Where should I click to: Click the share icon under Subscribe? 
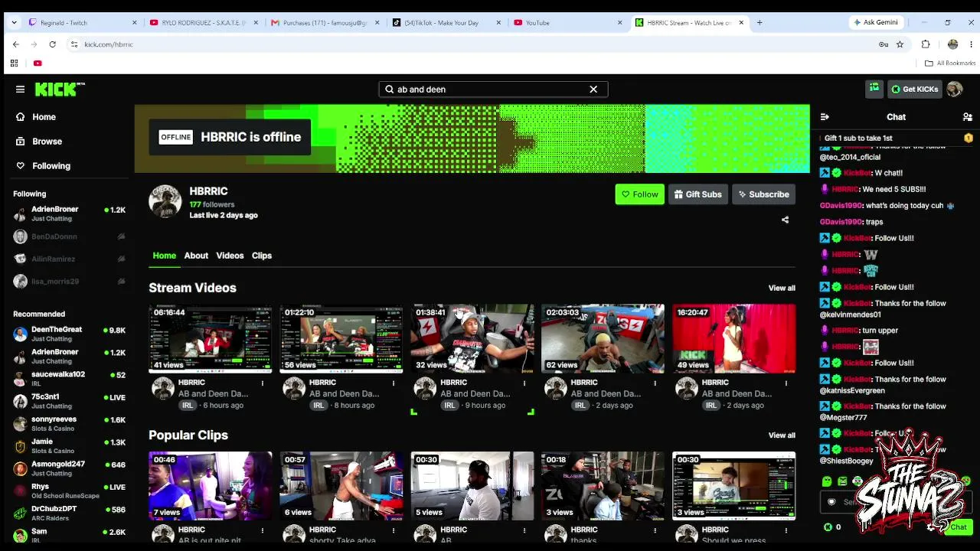(785, 220)
